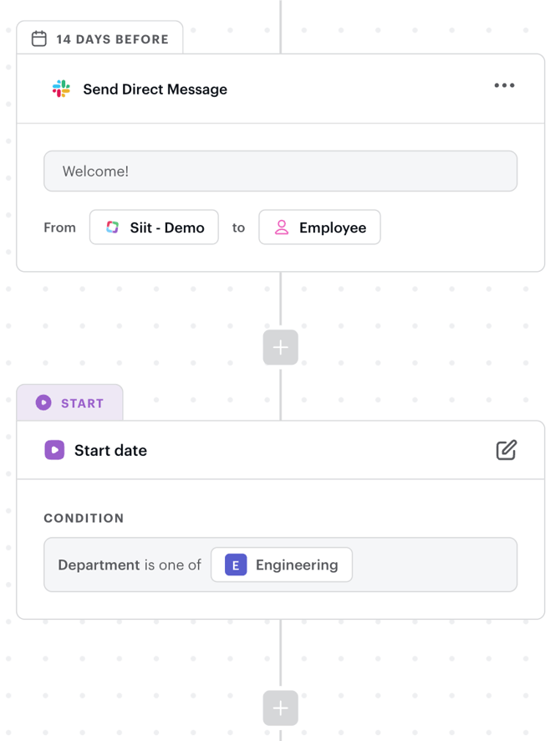Edit the Start date trigger
Viewport: 560px width, 741px height.
coord(507,450)
